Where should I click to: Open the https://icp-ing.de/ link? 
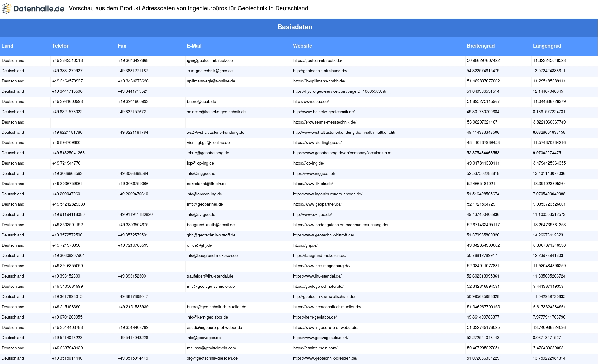coord(309,163)
